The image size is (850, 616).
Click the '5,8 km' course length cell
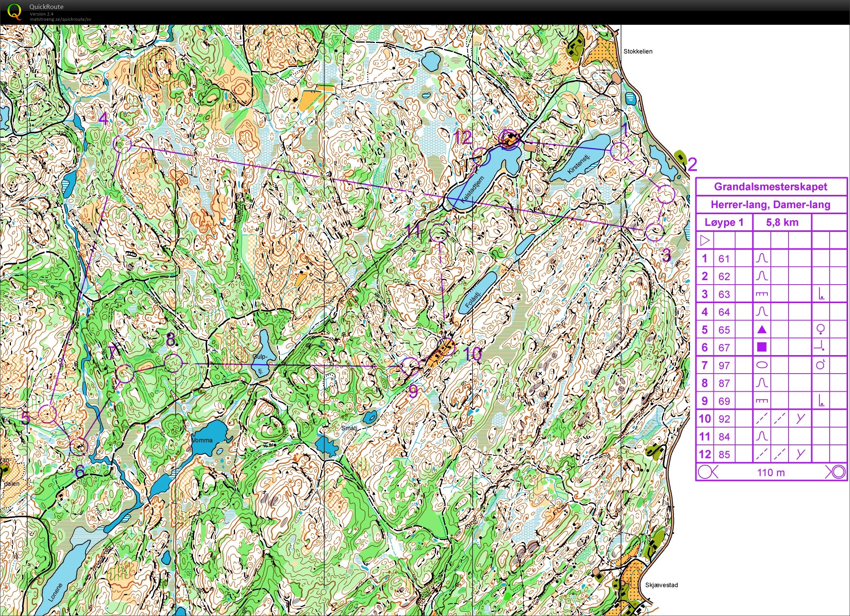782,222
